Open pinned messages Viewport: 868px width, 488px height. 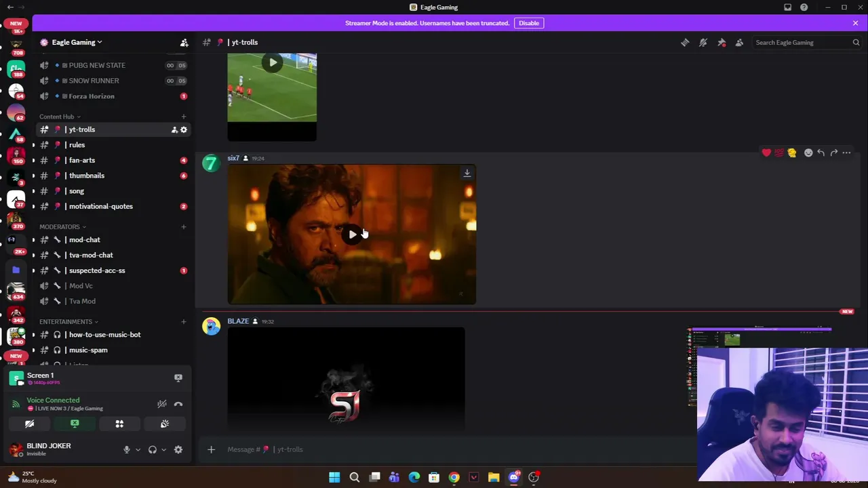(x=722, y=42)
